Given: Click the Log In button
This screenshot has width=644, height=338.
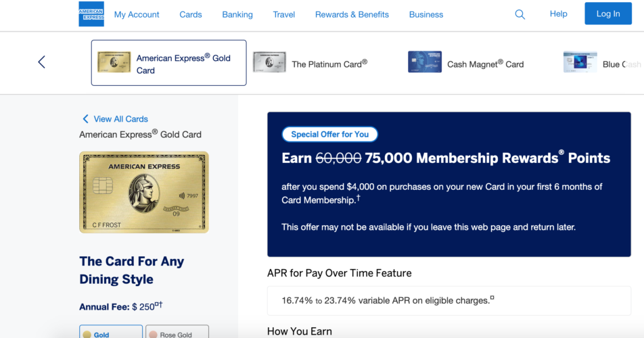Looking at the screenshot, I should coord(607,14).
